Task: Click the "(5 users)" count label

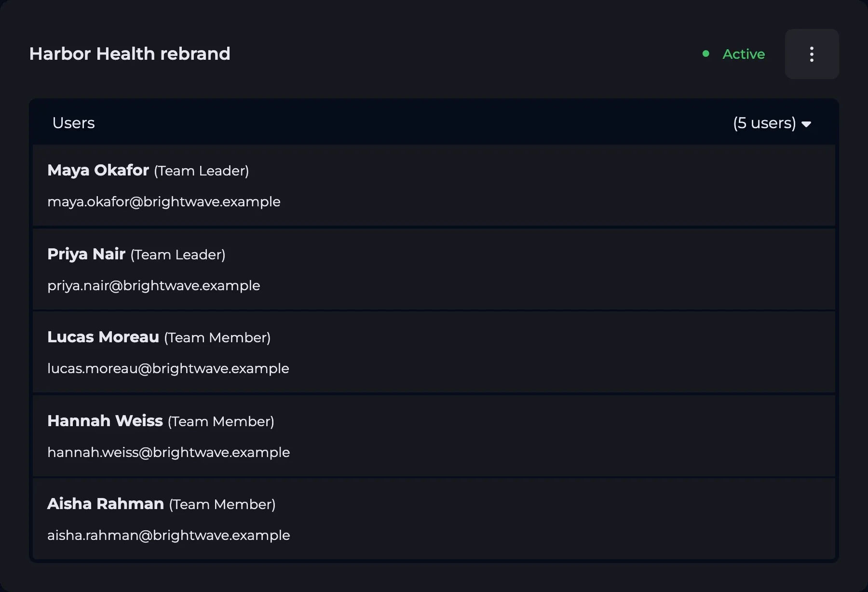Action: pyautogui.click(x=764, y=123)
